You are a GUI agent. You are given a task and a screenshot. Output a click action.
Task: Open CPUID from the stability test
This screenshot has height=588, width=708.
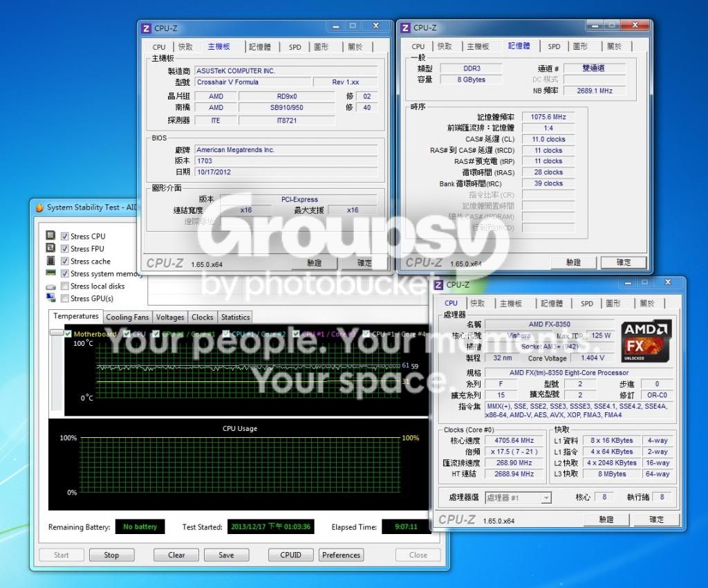(x=291, y=555)
